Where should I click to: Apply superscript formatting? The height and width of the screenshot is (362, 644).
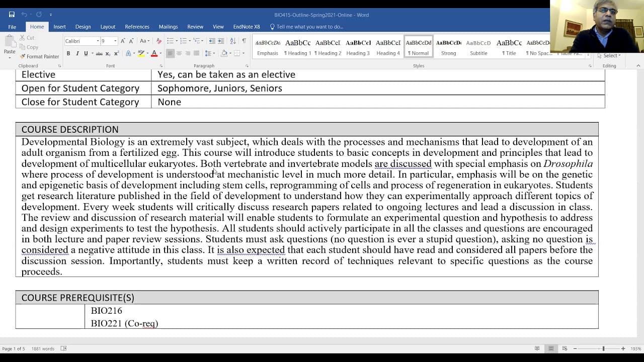click(x=116, y=53)
